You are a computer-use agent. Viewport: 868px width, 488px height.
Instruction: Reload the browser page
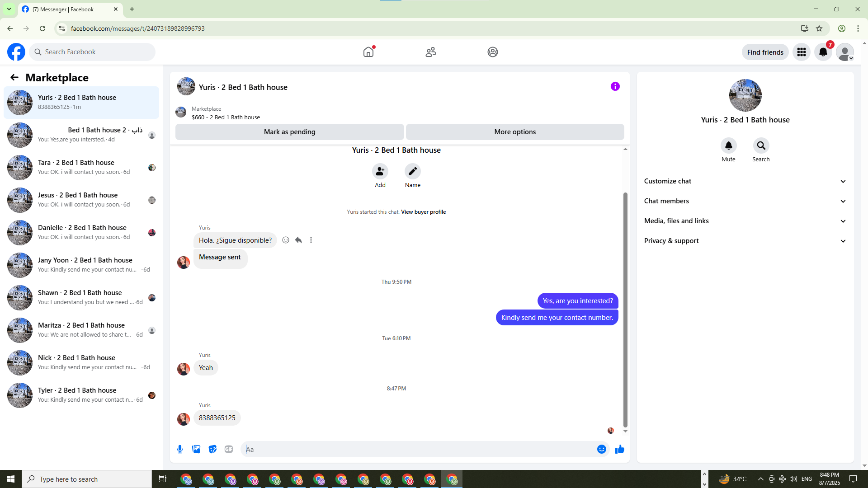[x=42, y=28]
